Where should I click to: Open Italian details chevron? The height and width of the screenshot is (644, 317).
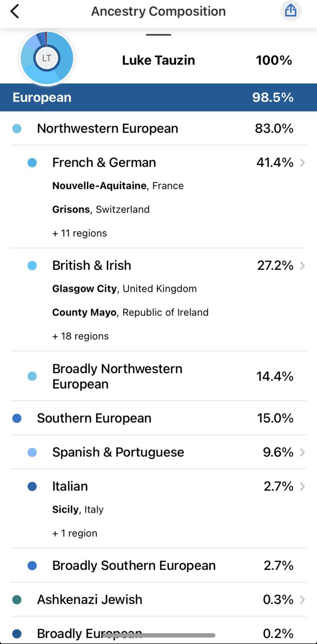pyautogui.click(x=302, y=486)
